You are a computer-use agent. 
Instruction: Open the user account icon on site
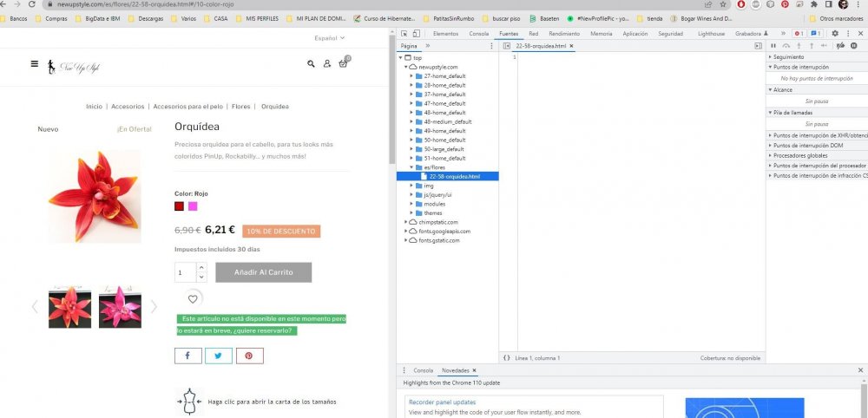point(327,63)
